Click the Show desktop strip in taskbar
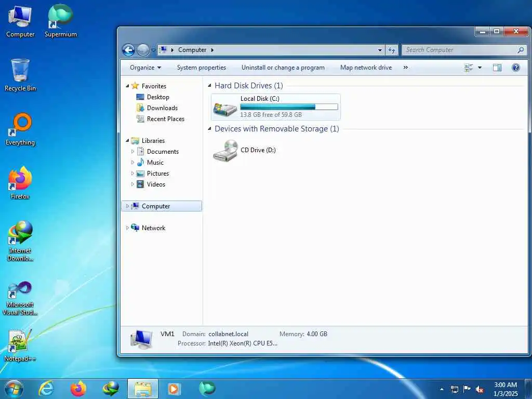Viewport: 532px width, 399px height. point(528,389)
